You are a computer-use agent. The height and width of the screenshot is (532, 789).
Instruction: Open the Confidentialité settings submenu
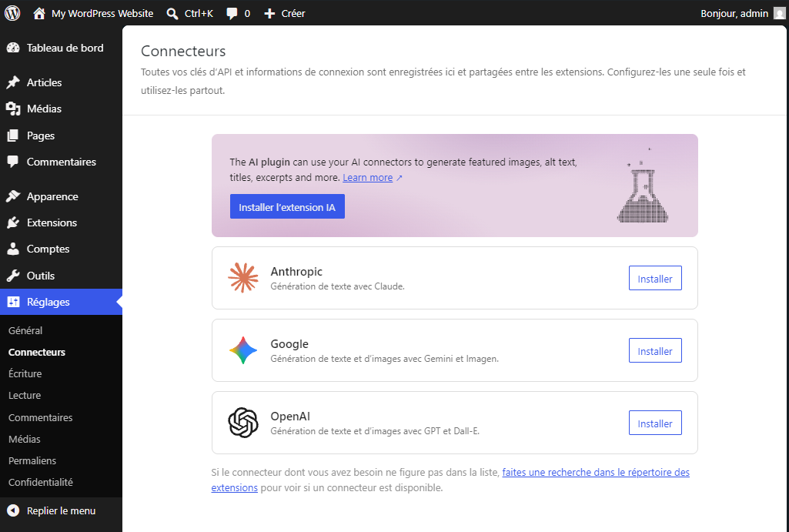point(41,482)
